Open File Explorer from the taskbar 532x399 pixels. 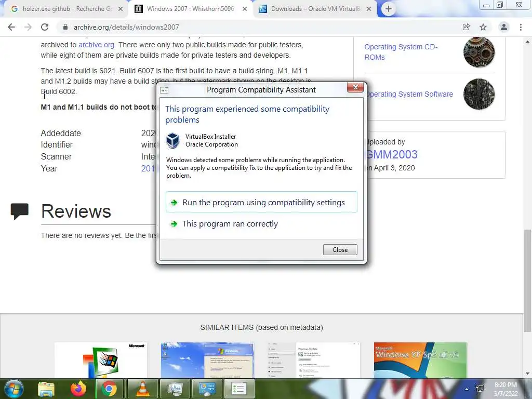pyautogui.click(x=46, y=389)
